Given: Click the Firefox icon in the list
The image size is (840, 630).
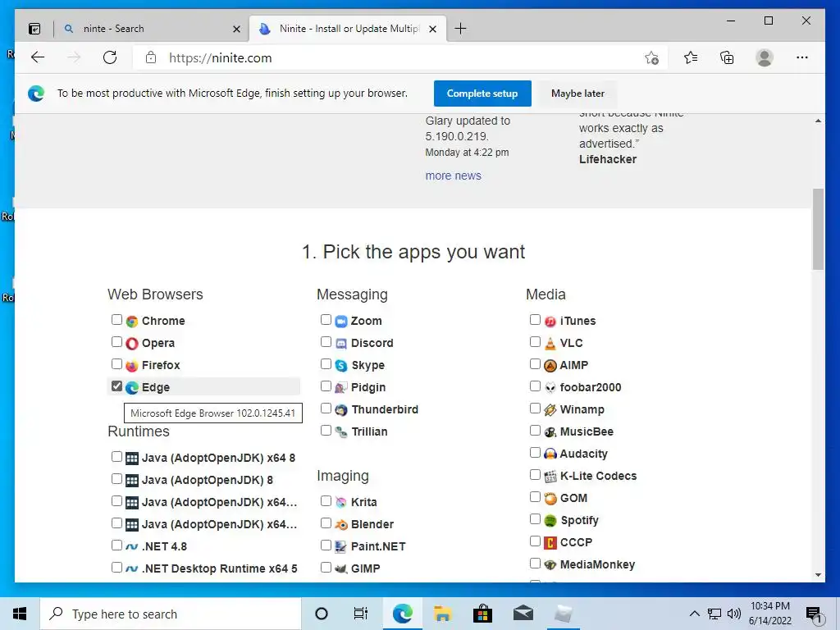Looking at the screenshot, I should point(132,365).
